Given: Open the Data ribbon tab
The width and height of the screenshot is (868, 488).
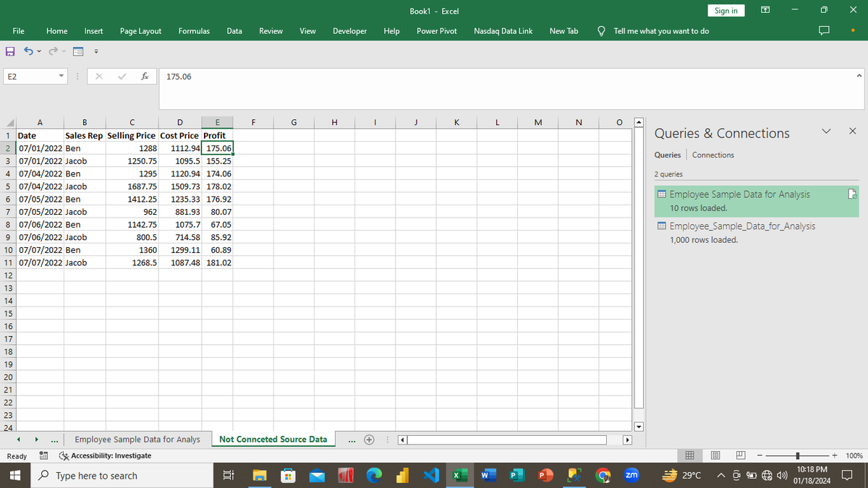Looking at the screenshot, I should click(234, 31).
